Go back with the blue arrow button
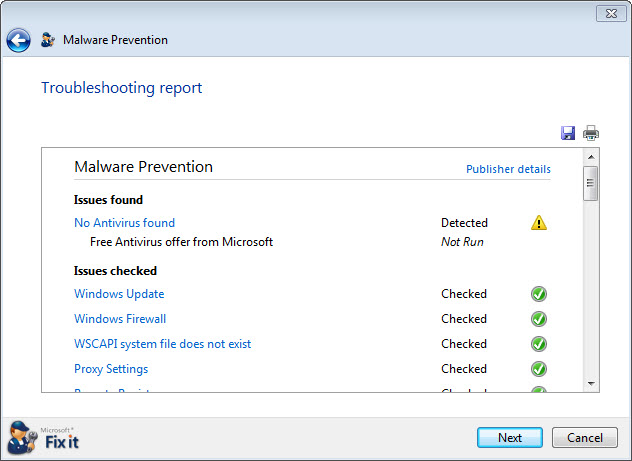The height and width of the screenshot is (461, 632). pyautogui.click(x=18, y=40)
